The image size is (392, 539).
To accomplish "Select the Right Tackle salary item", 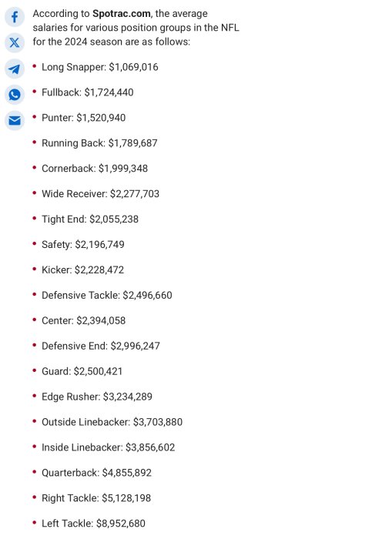I will (x=96, y=498).
